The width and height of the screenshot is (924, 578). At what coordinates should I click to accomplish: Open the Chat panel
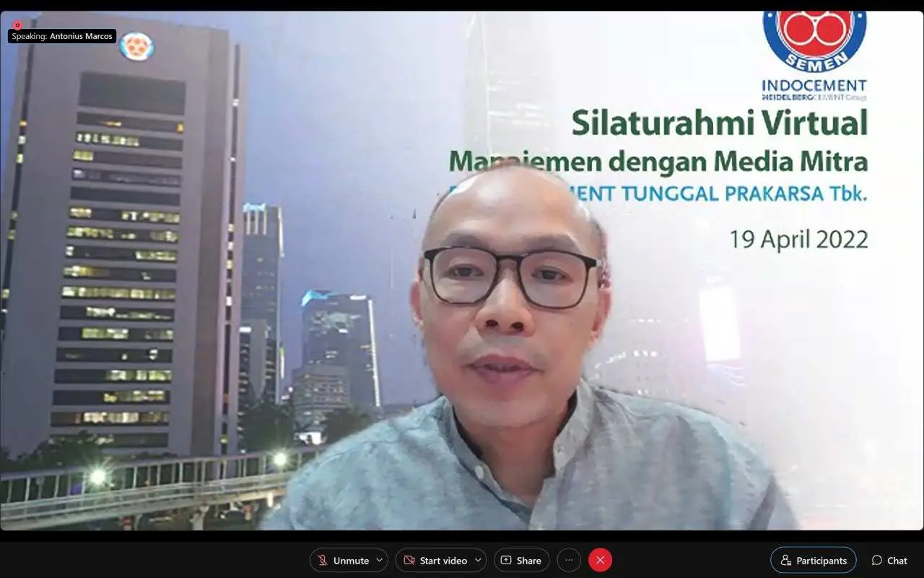click(897, 561)
